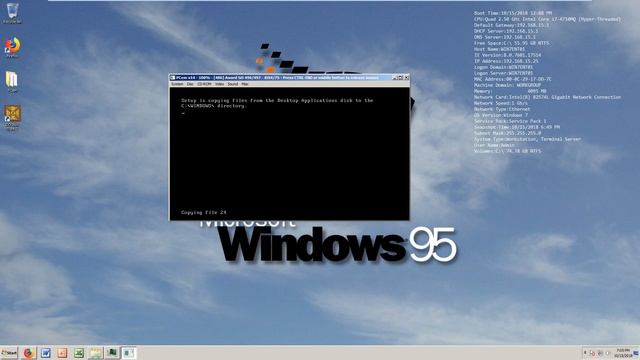Click the yellow taskbar icon next to Excel
This screenshot has height=360, width=640.
tap(96, 353)
